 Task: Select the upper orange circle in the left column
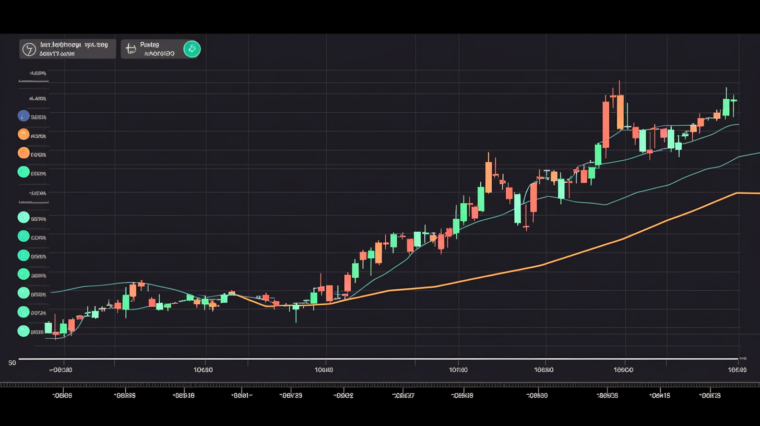[x=24, y=135]
